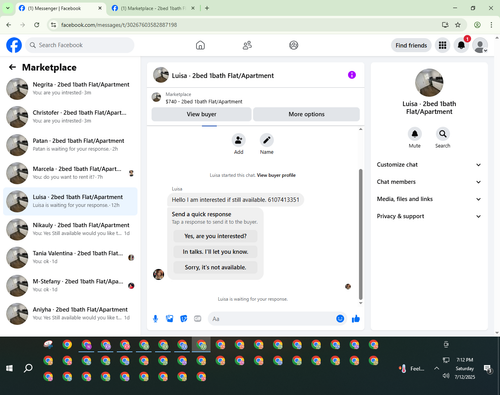Viewport: 500px width, 395px height.
Task: Record a voice clip with microphone icon
Action: (155, 319)
